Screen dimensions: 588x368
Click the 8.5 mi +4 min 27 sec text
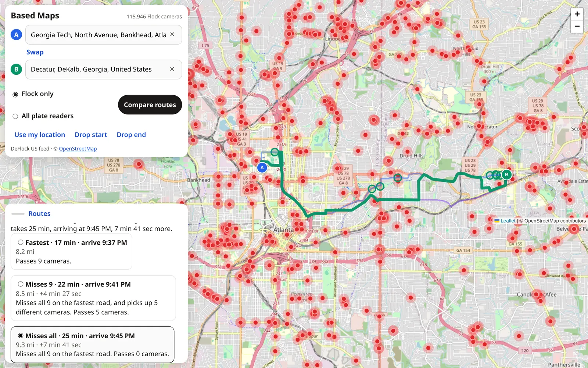pyautogui.click(x=49, y=294)
